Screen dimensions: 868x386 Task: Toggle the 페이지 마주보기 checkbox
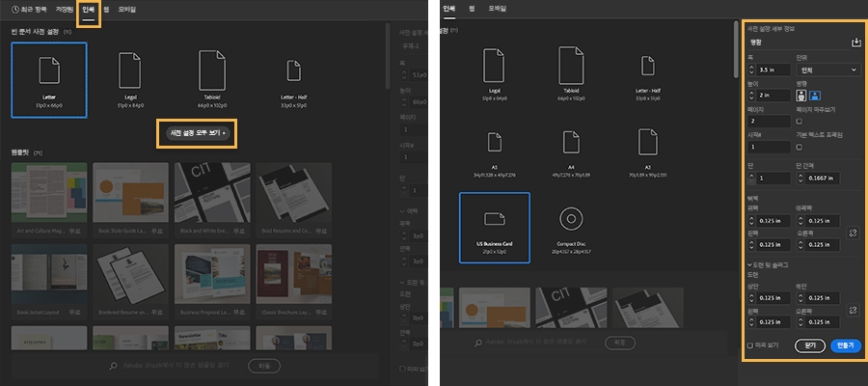(x=800, y=122)
